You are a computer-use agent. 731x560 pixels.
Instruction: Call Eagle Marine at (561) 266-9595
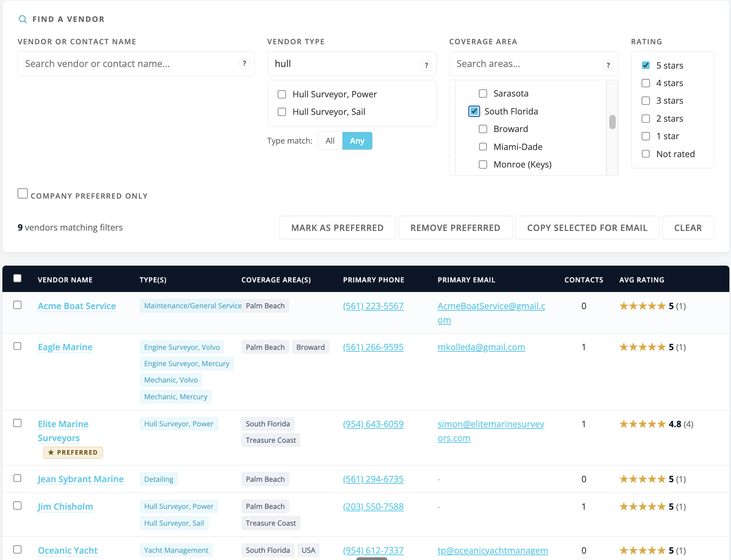(373, 347)
